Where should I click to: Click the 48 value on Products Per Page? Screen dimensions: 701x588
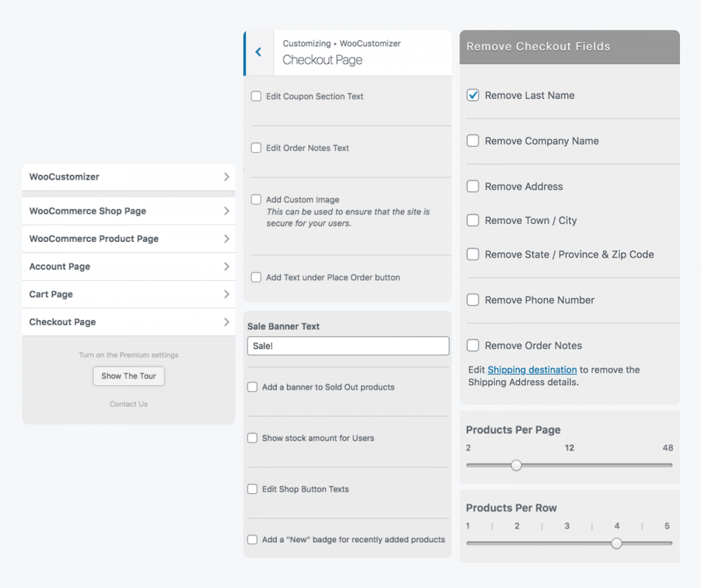coord(668,448)
